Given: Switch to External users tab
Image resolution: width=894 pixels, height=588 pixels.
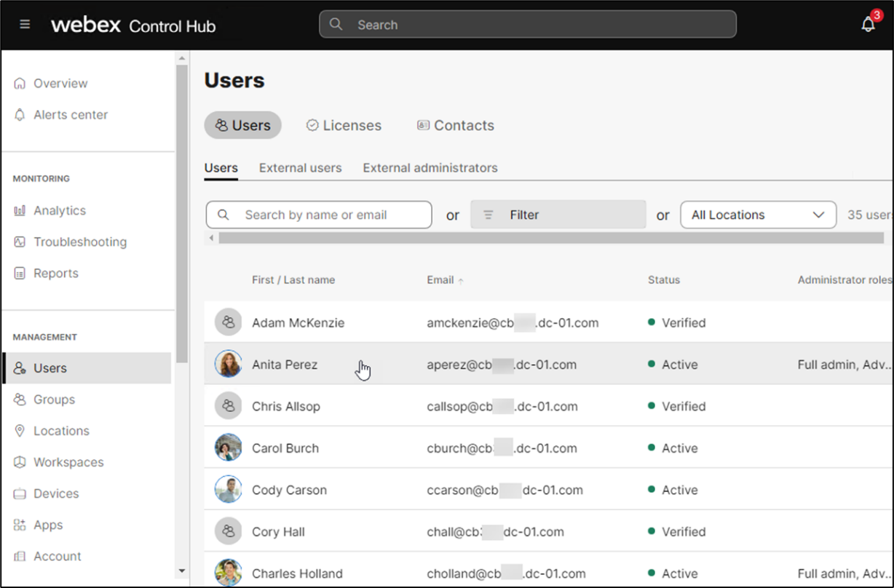Looking at the screenshot, I should click(x=300, y=167).
